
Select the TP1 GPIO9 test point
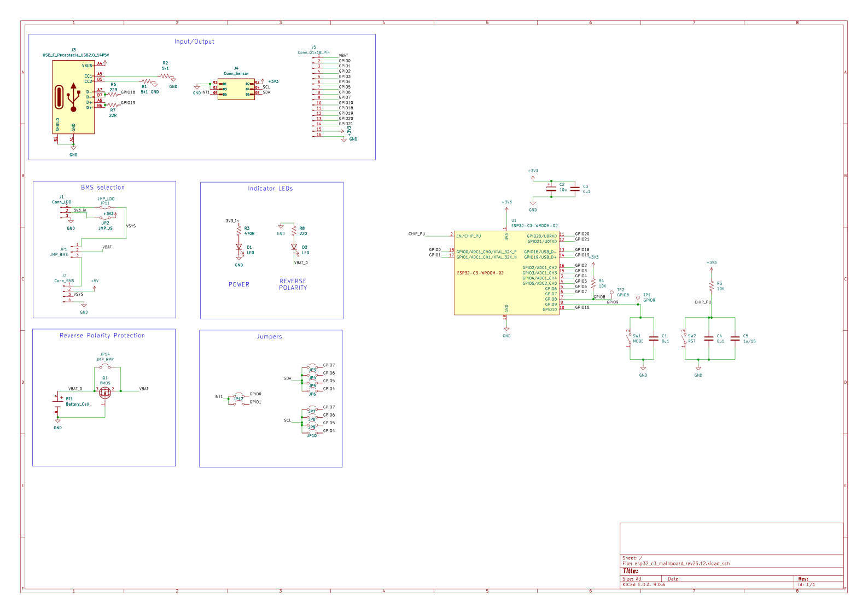pyautogui.click(x=638, y=299)
